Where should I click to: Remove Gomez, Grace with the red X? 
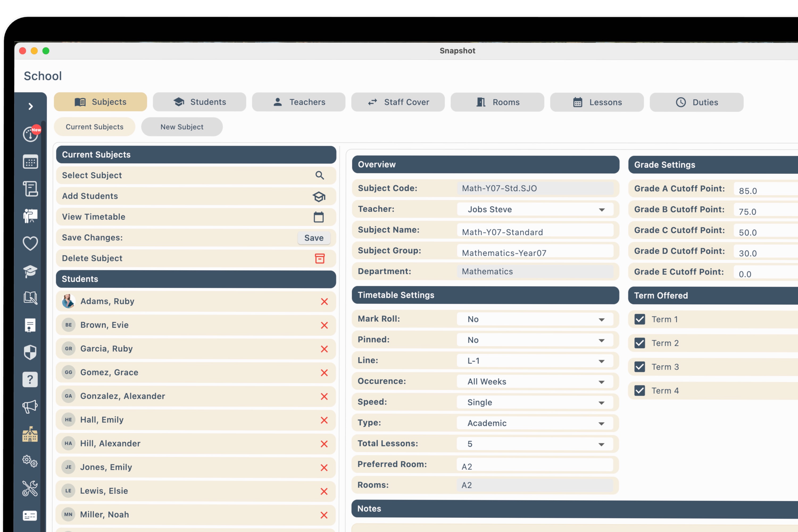click(x=324, y=373)
